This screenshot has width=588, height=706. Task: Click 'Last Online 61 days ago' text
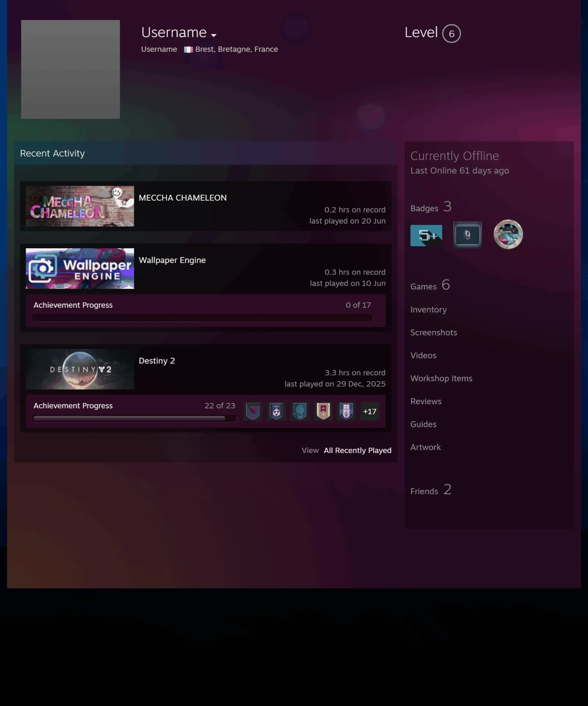pyautogui.click(x=460, y=171)
